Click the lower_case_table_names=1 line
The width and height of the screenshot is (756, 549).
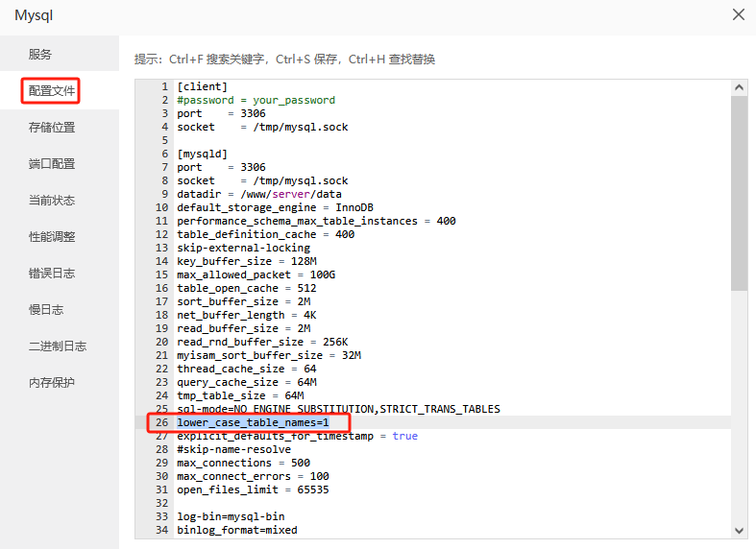coord(254,422)
